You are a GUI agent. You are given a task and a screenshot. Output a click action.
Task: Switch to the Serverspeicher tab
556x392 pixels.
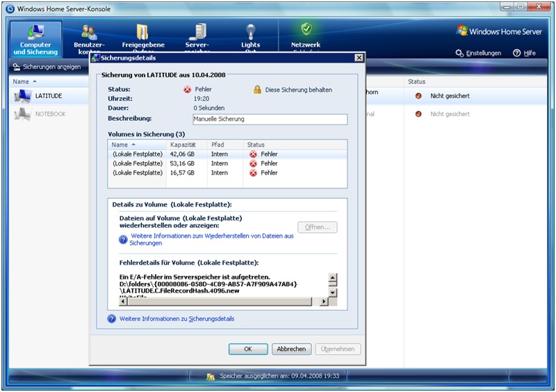point(197,39)
